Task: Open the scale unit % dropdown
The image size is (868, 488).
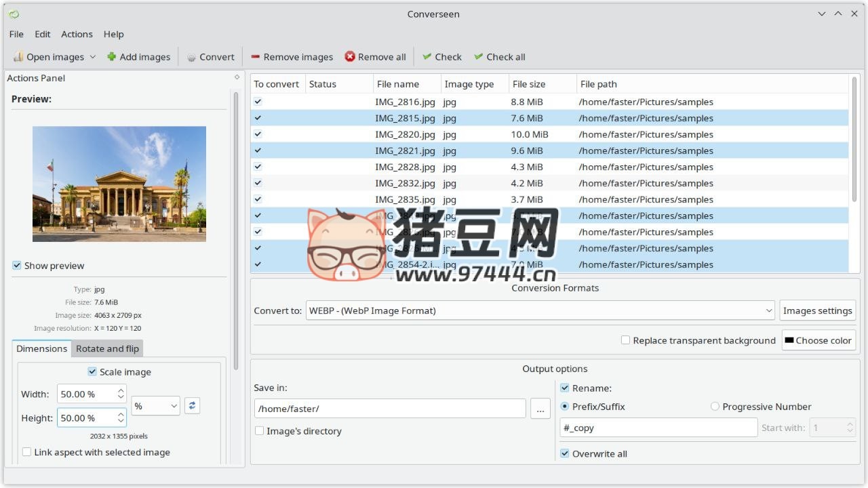Action: (155, 405)
